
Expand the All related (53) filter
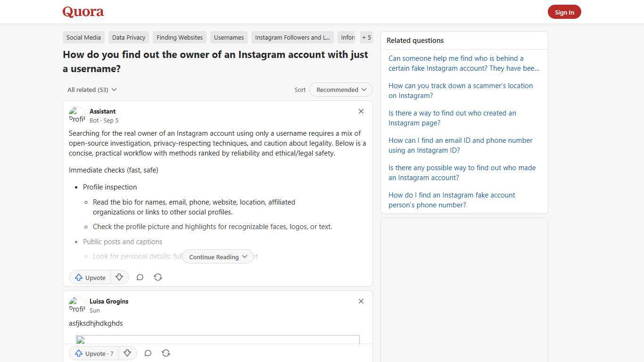[92, 90]
